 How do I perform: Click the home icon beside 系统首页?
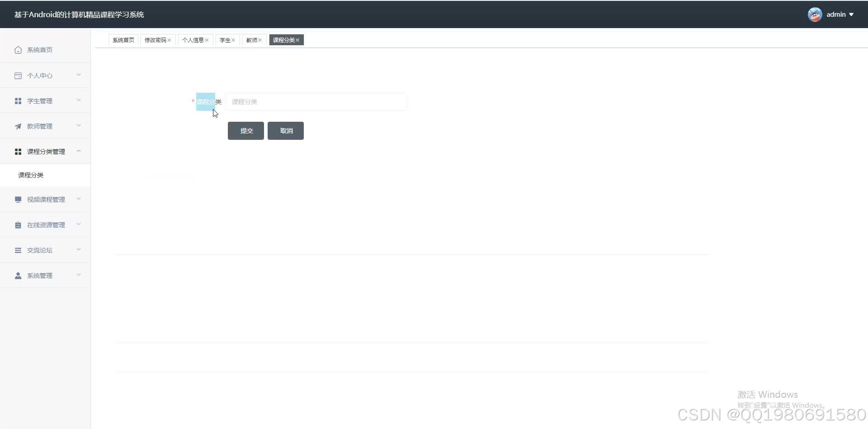coord(18,50)
